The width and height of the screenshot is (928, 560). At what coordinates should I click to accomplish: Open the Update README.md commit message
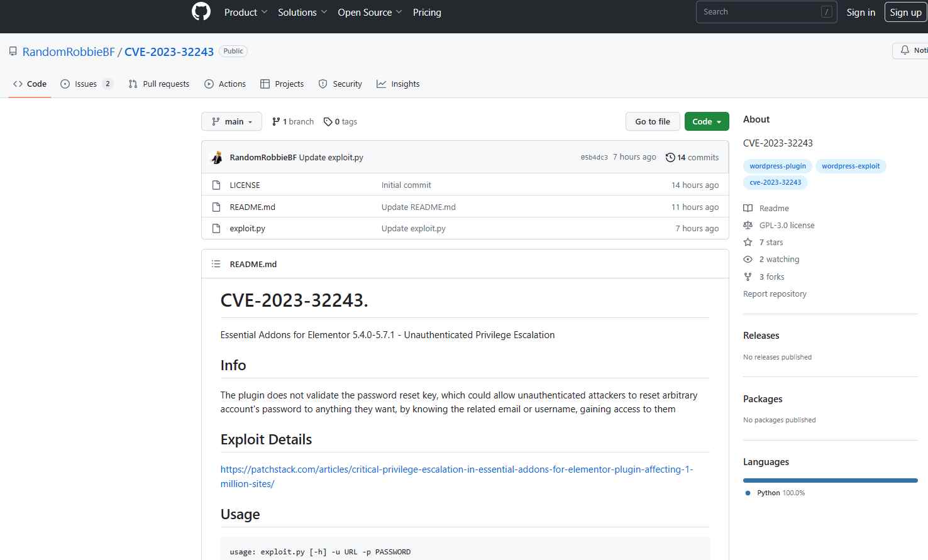[418, 207]
